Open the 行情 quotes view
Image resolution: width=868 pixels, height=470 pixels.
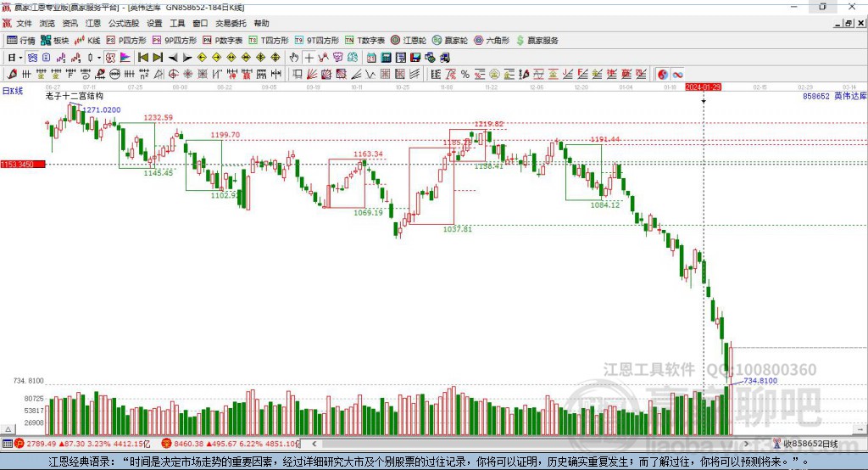pyautogui.click(x=21, y=41)
